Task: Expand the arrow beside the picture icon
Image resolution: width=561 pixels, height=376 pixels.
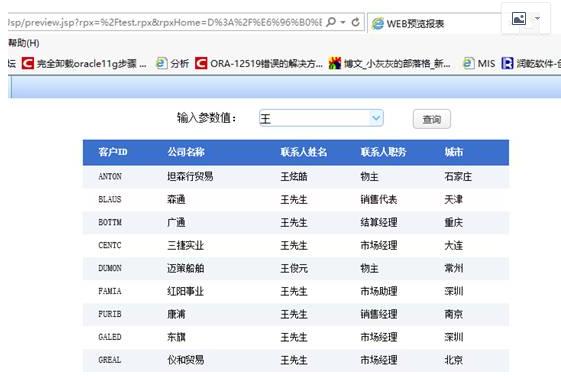Action: point(537,18)
